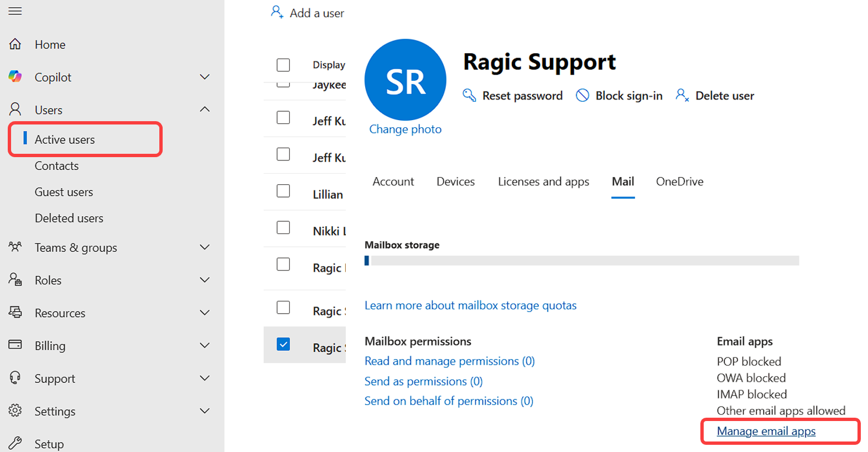Collapse the Users section chevron
This screenshot has width=868, height=452.
pyautogui.click(x=205, y=110)
